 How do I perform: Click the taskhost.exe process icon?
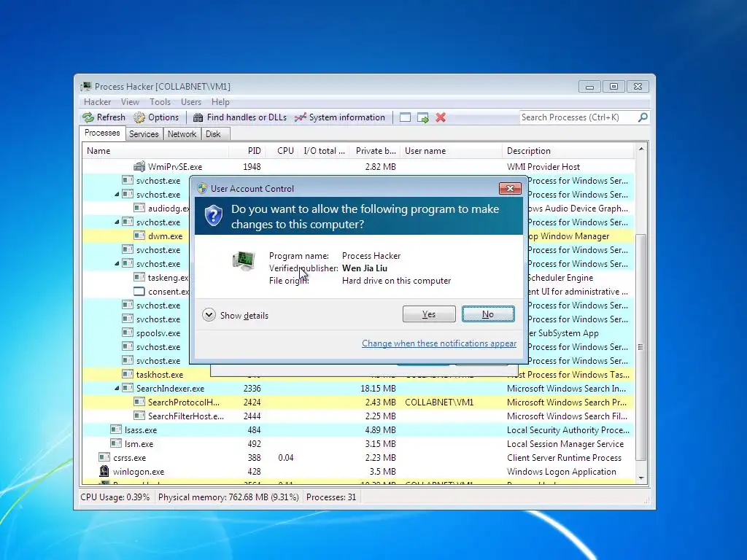(x=127, y=374)
